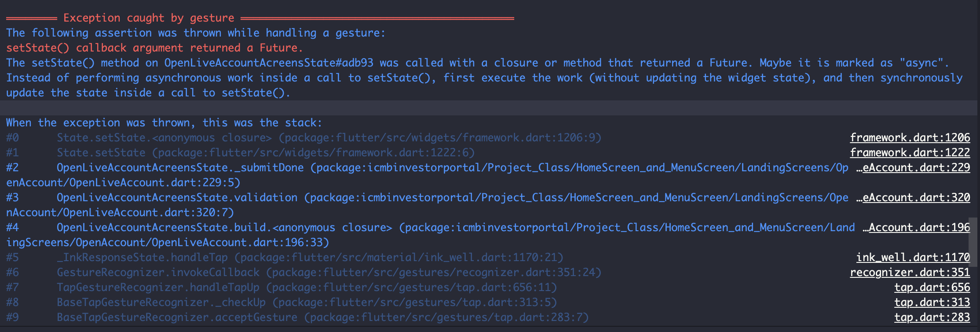Viewport: 980px width, 332px height.
Task: Click the GestureRecognizer.invokeCallback frame text
Action: pyautogui.click(x=158, y=273)
